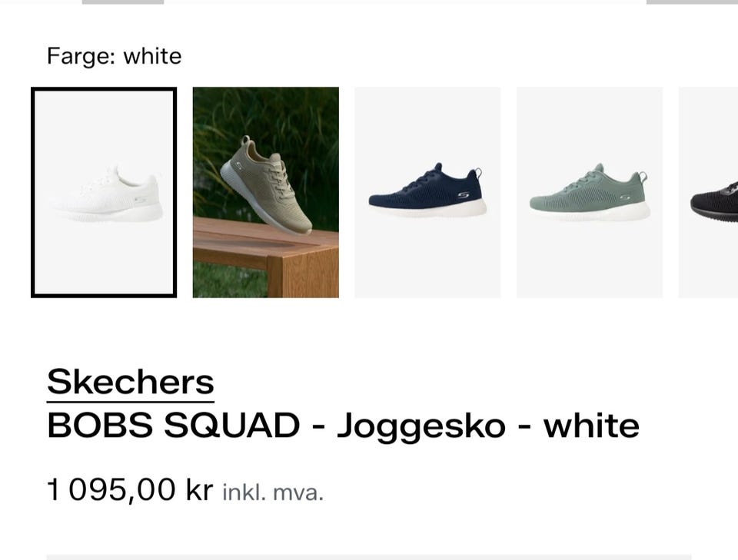
Task: Click the Farge: white color label
Action: coord(115,56)
